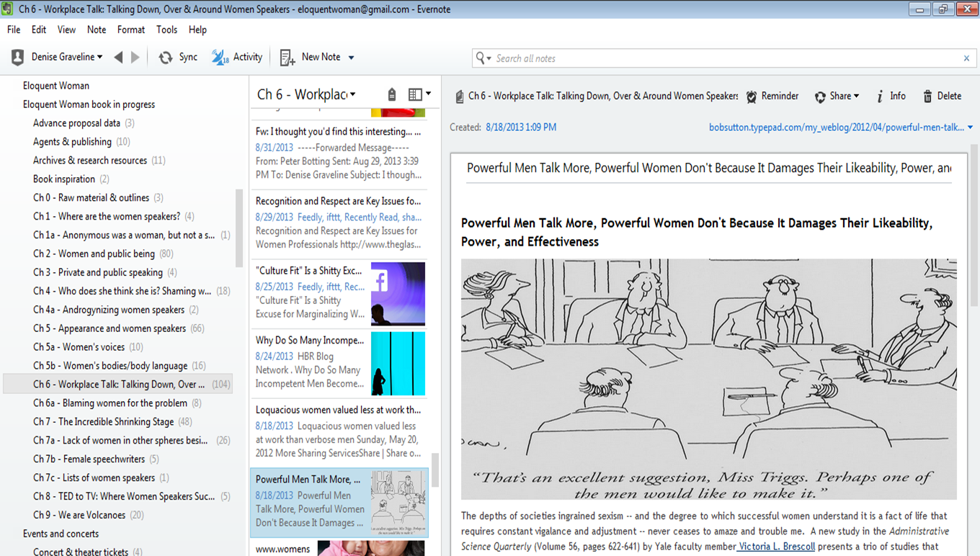Viewport: 980px width, 556px height.
Task: Open the New Note dropdown arrow
Action: pos(351,58)
